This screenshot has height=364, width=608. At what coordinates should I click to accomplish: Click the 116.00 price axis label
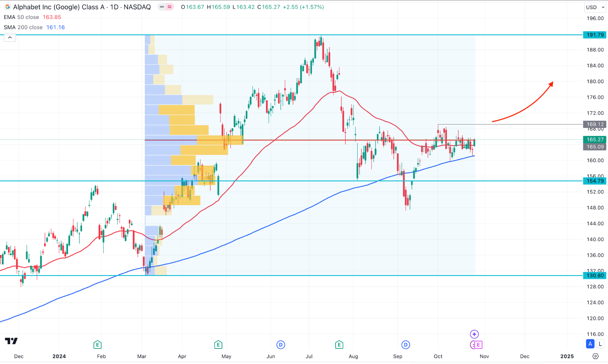click(595, 334)
